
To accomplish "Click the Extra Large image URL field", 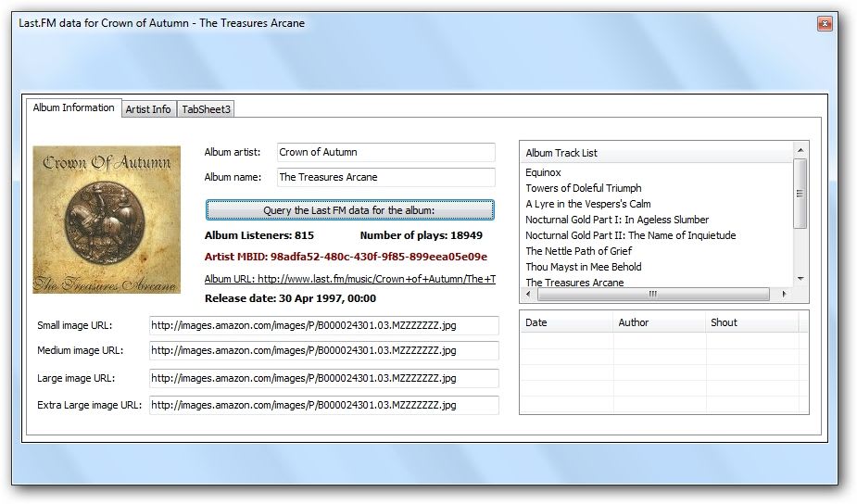I will coord(323,405).
